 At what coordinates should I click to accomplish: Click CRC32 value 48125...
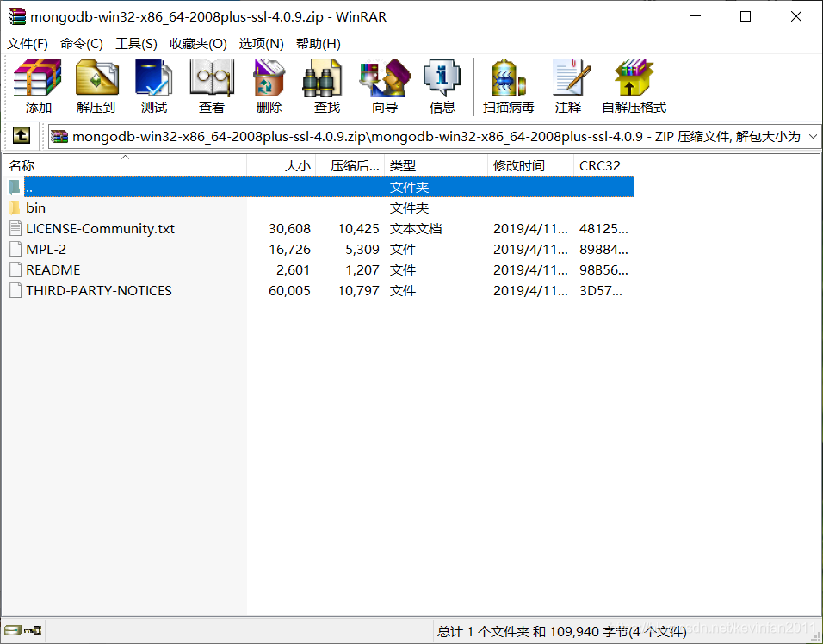coord(603,229)
